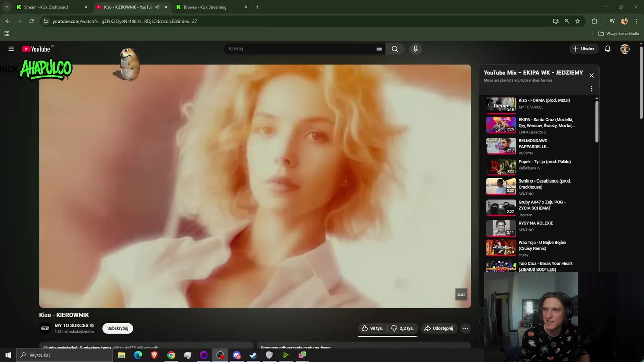The width and height of the screenshot is (644, 362).
Task: Start voice search with microphone icon
Action: (x=415, y=49)
